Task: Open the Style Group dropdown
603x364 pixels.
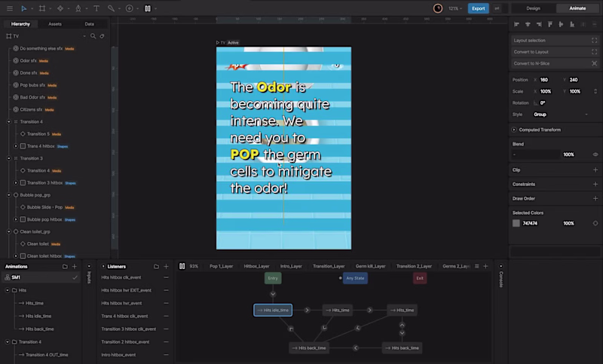Action: [x=561, y=115]
